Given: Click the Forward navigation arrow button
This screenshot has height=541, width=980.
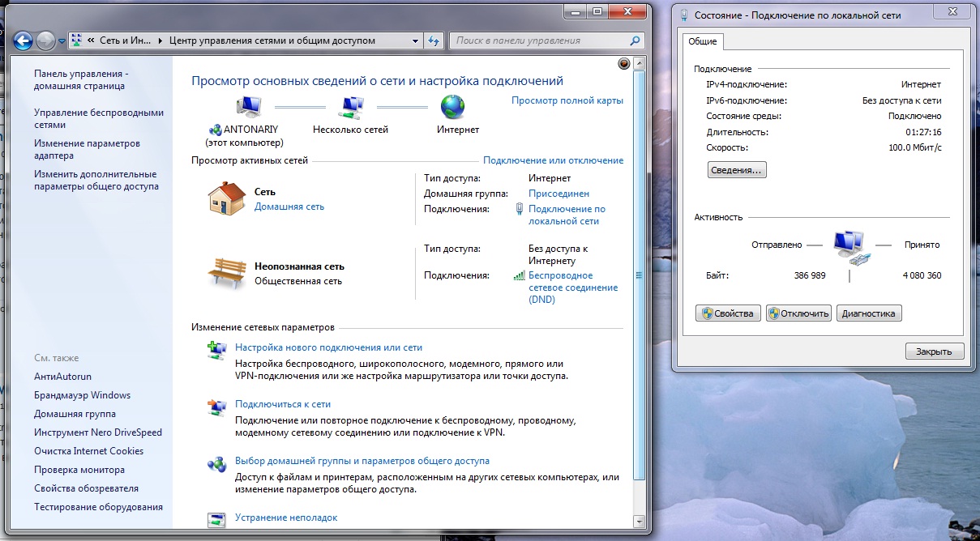Looking at the screenshot, I should pos(46,40).
